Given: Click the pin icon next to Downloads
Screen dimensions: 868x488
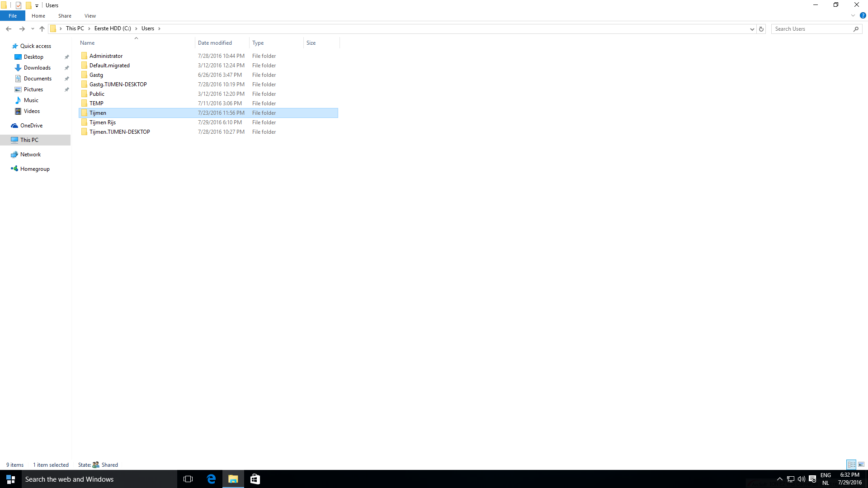Looking at the screenshot, I should 67,68.
